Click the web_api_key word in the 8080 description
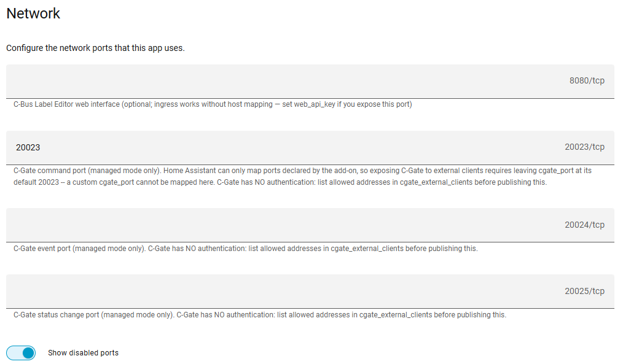The height and width of the screenshot is (364, 623). (315, 104)
